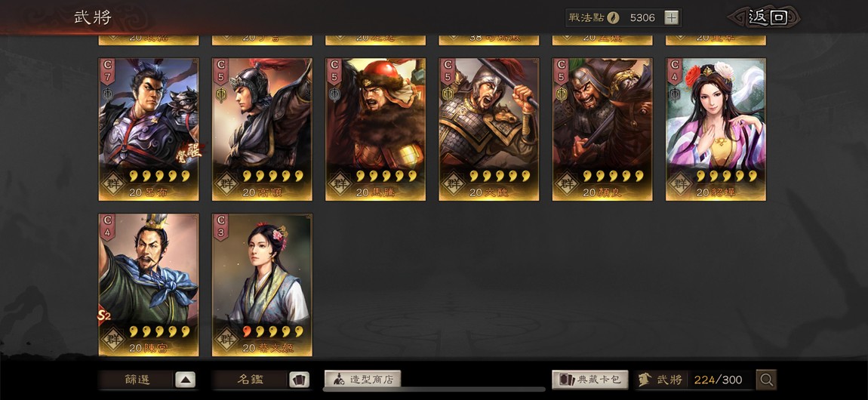Select the 文醜 general card

point(489,129)
